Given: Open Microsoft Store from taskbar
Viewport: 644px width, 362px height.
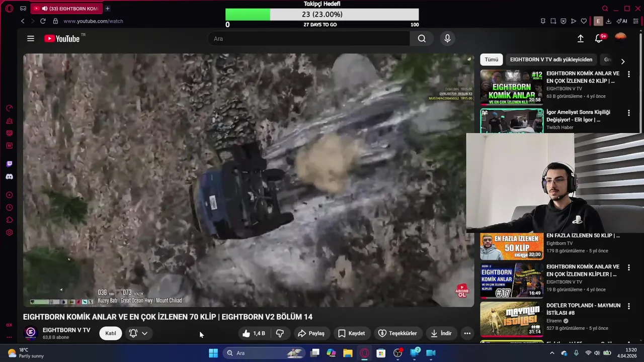Looking at the screenshot, I should tap(381, 353).
